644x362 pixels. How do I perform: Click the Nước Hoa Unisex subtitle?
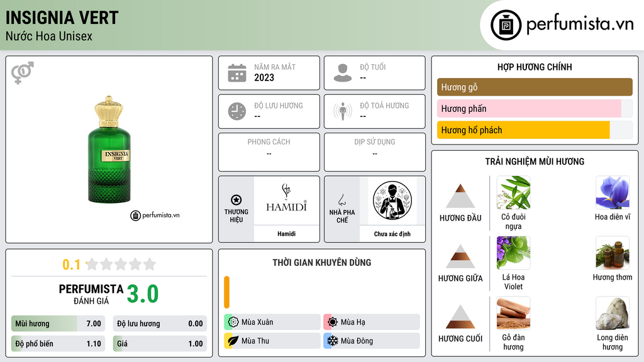[x=49, y=36]
